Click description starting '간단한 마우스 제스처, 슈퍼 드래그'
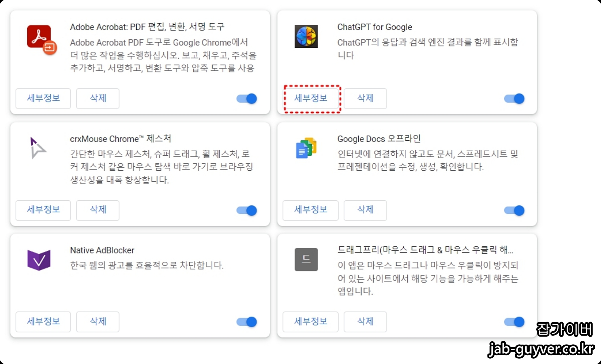Screen dimensions: 601x364 coord(162,167)
